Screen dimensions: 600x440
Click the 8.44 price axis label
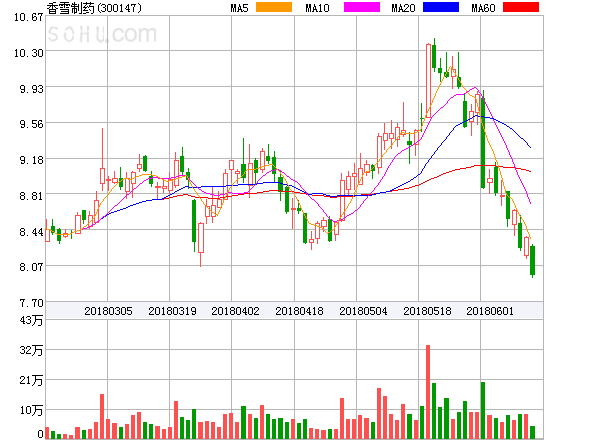[x=31, y=232]
